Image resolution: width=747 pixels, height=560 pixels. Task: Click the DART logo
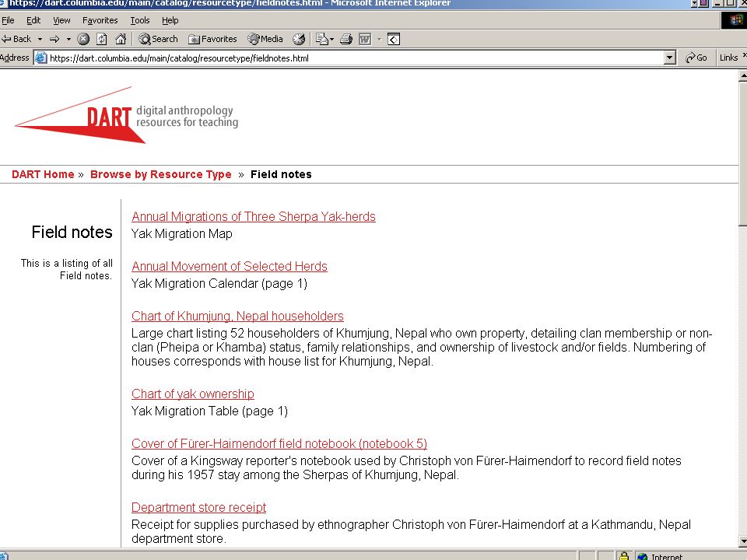point(126,115)
